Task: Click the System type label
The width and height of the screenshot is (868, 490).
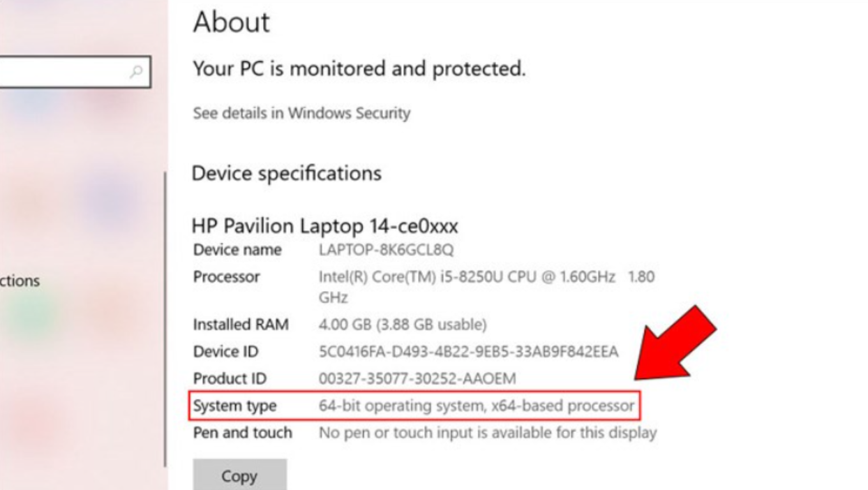Action: 234,406
